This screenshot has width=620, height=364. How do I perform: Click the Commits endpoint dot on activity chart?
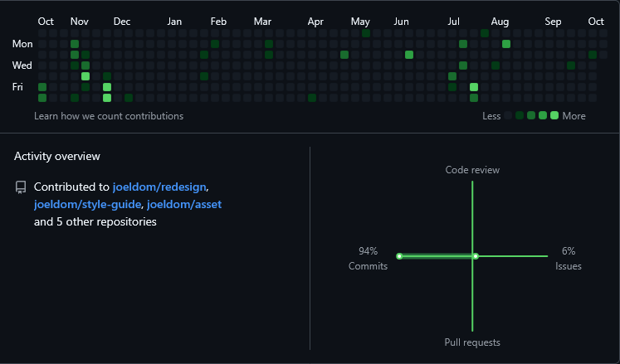[x=399, y=256]
